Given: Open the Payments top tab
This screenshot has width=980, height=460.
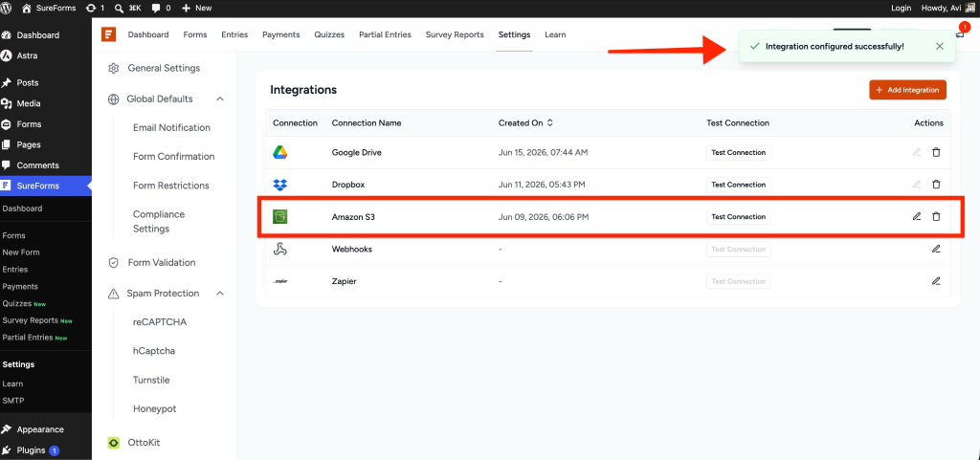Looking at the screenshot, I should 281,35.
